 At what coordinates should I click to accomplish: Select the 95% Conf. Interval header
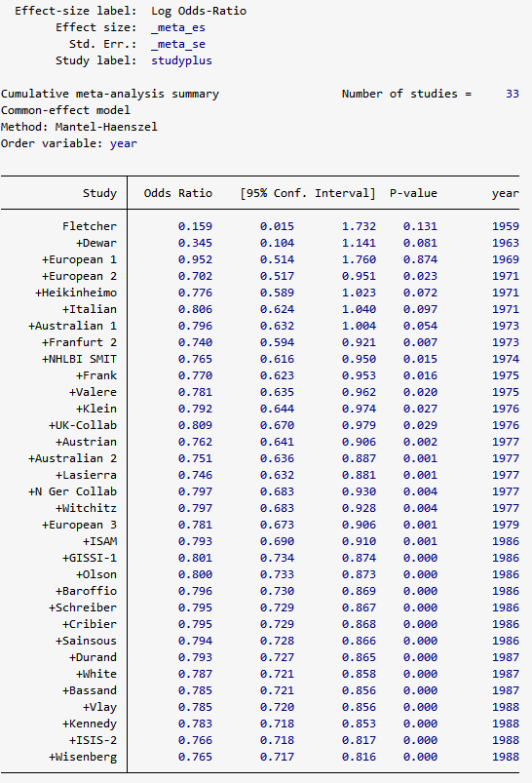pyautogui.click(x=308, y=193)
